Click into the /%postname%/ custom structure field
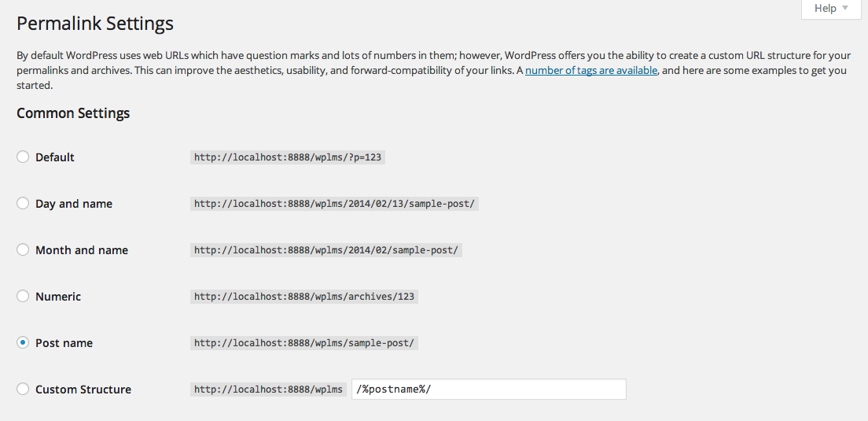 click(489, 389)
